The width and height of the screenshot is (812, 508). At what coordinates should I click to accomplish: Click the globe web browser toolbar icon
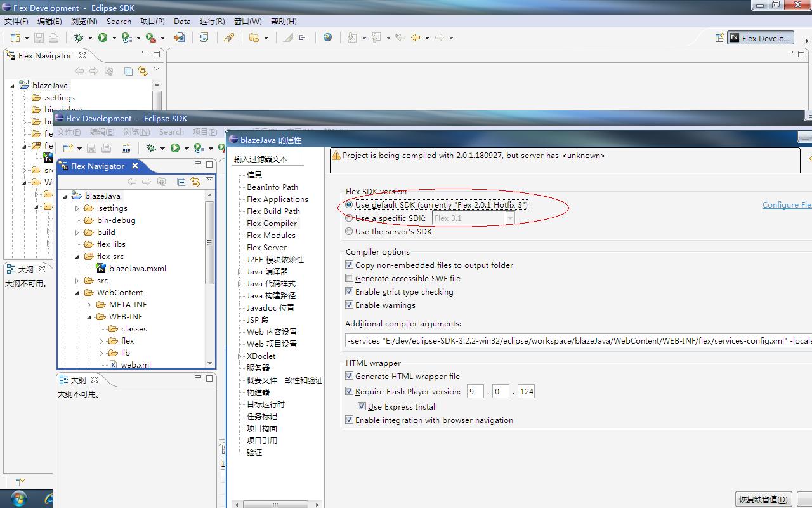327,37
